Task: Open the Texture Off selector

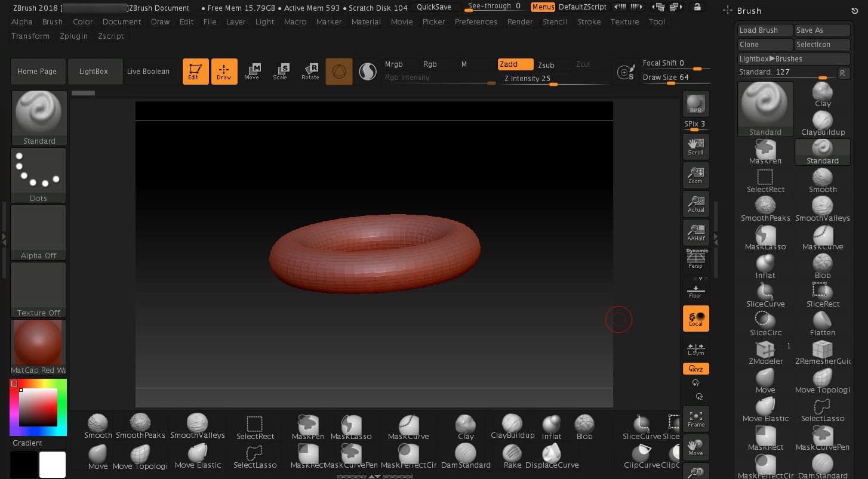Action: pyautogui.click(x=39, y=289)
